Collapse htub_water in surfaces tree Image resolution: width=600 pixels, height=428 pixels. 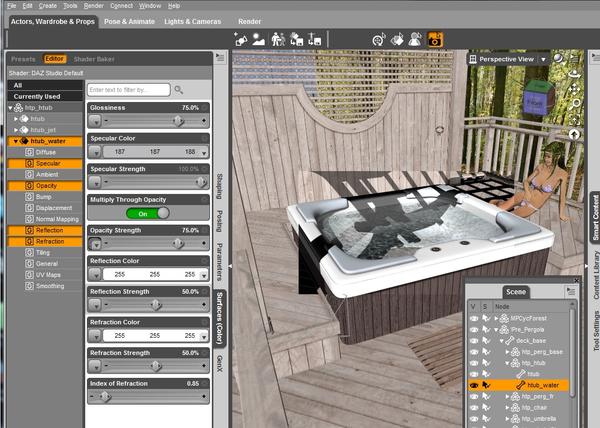coord(16,141)
